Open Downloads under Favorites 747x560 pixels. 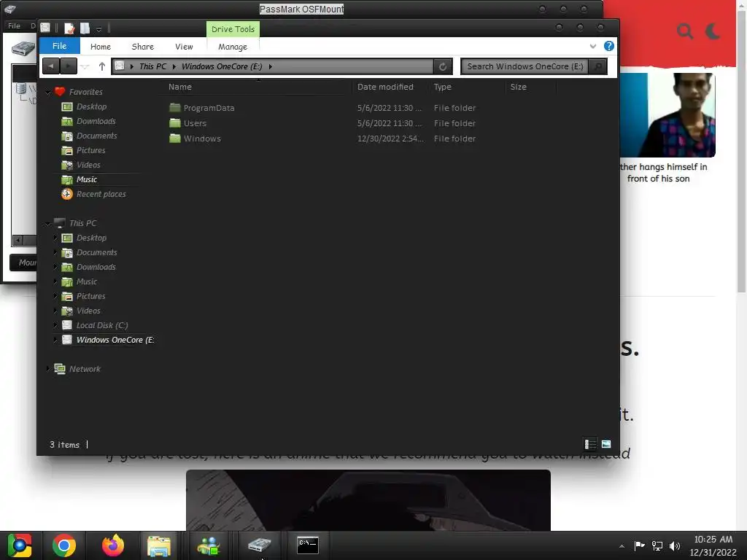(x=96, y=122)
